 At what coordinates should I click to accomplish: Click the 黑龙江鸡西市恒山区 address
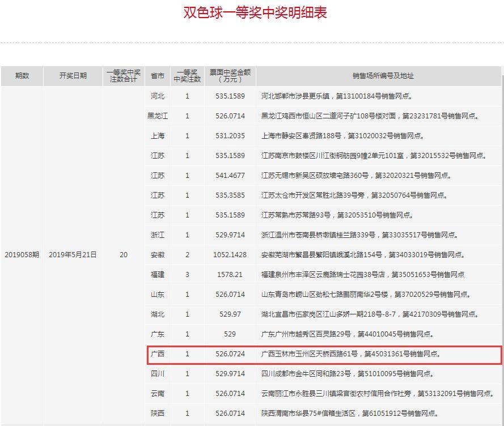click(370, 116)
